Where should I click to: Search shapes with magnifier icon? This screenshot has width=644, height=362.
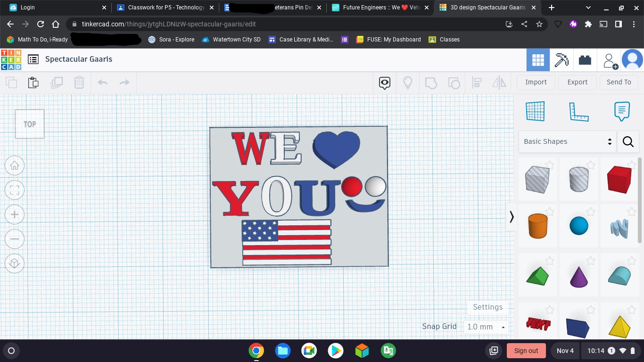point(628,141)
